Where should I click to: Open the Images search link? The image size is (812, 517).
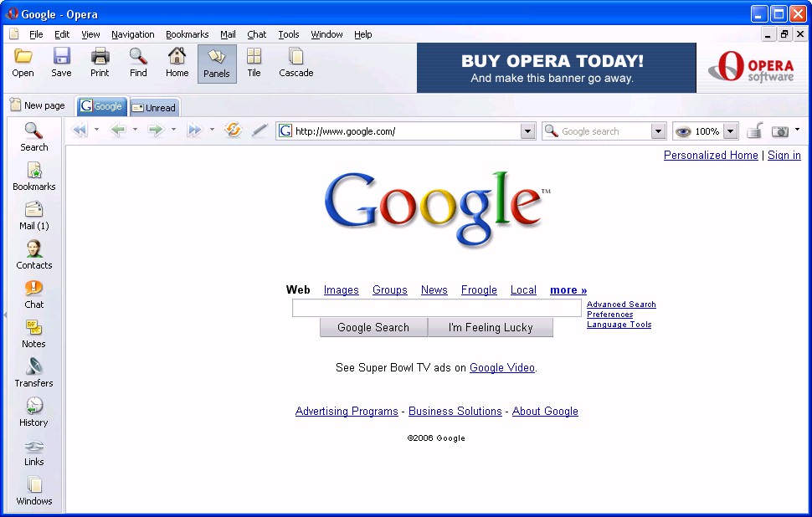(x=341, y=289)
